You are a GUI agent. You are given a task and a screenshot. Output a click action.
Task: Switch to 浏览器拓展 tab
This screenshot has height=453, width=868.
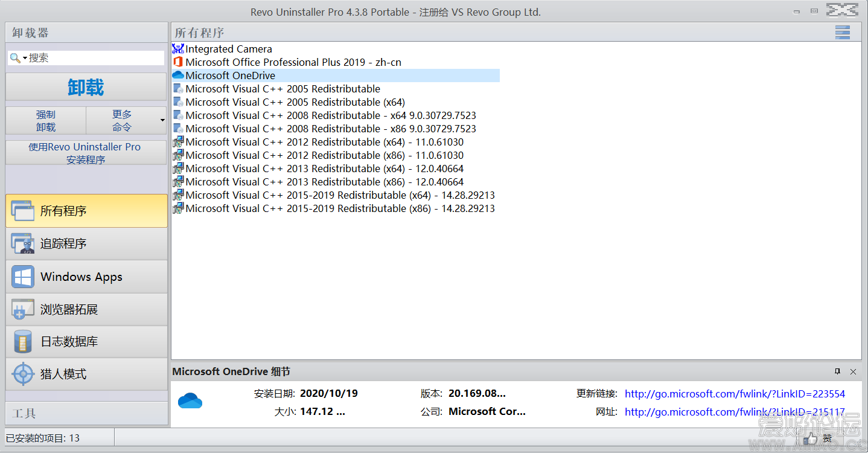pyautogui.click(x=86, y=309)
